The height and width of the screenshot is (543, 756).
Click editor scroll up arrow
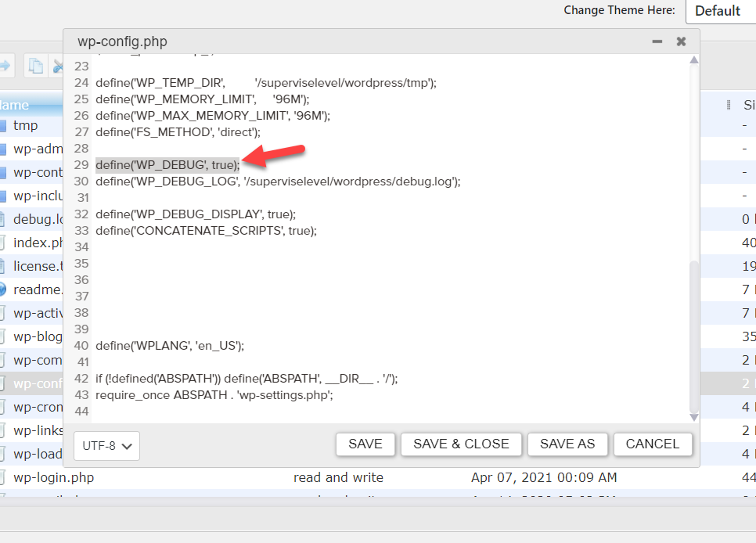[694, 59]
